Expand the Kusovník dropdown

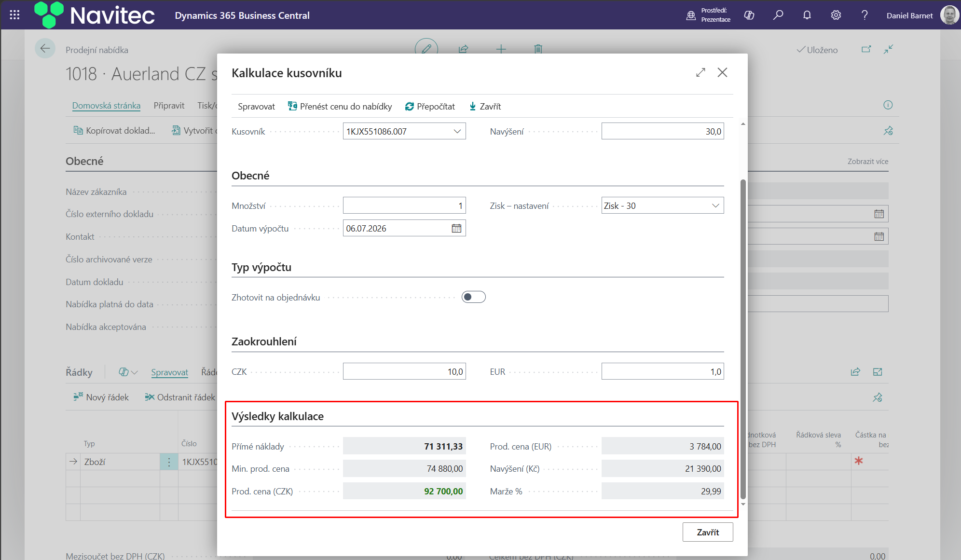[x=457, y=131]
